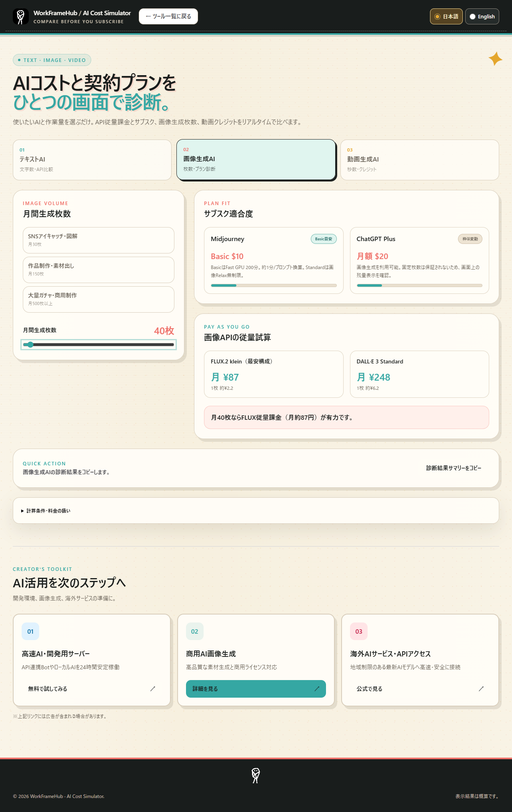Click arrow icon on 詳細を見る button

tap(317, 689)
